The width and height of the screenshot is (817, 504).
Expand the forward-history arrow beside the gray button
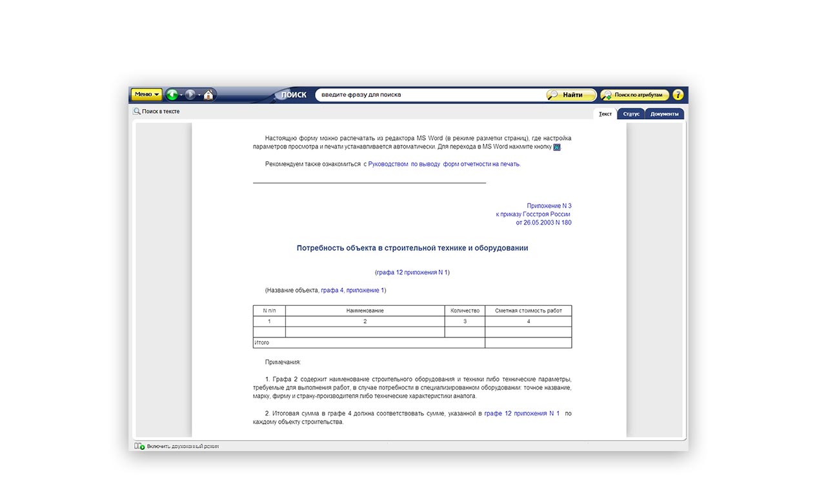click(199, 96)
